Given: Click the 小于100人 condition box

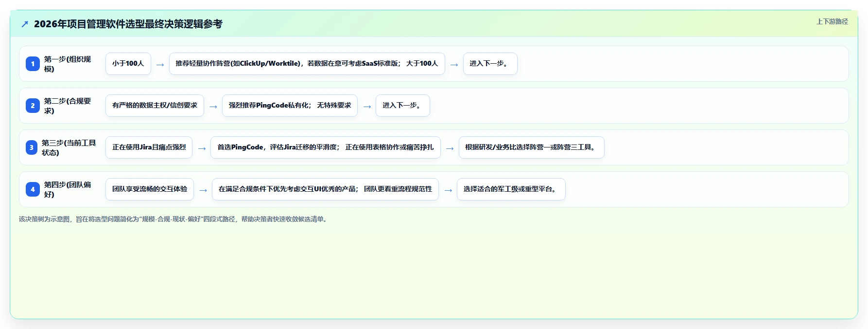Looking at the screenshot, I should [x=128, y=64].
